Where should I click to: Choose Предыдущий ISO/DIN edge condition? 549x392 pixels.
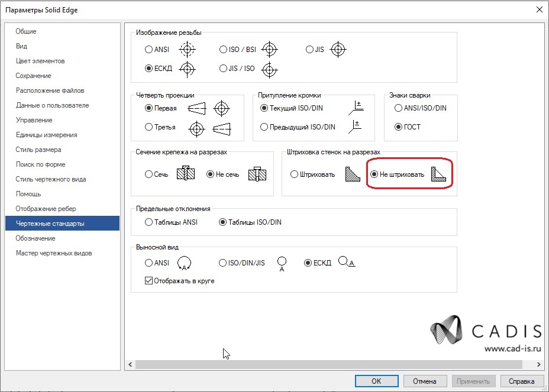pos(264,127)
